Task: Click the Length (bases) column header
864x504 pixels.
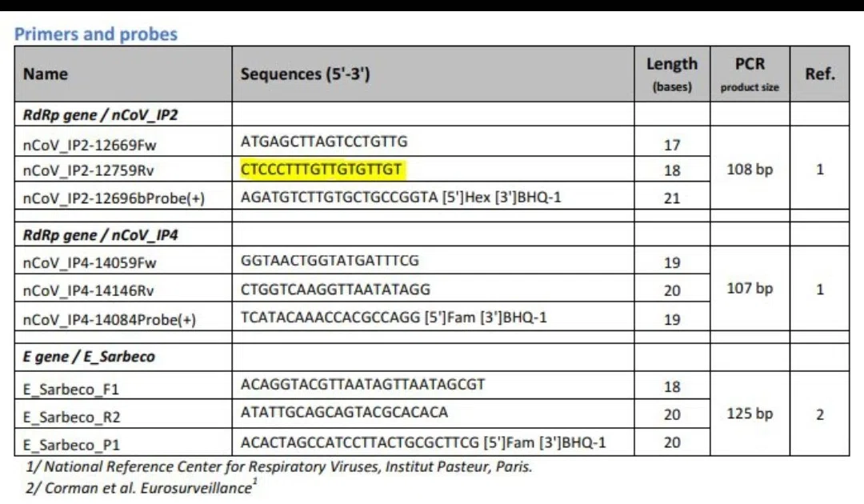Action: pyautogui.click(x=672, y=74)
